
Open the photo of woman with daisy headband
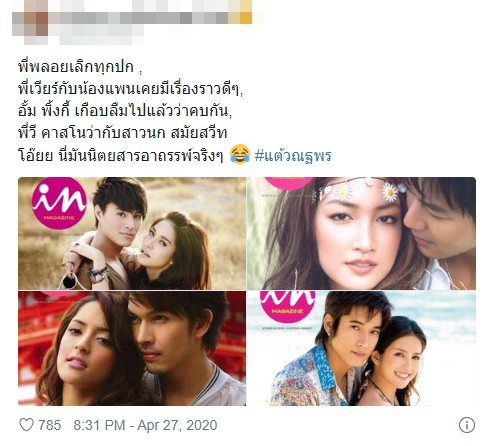coord(361,233)
